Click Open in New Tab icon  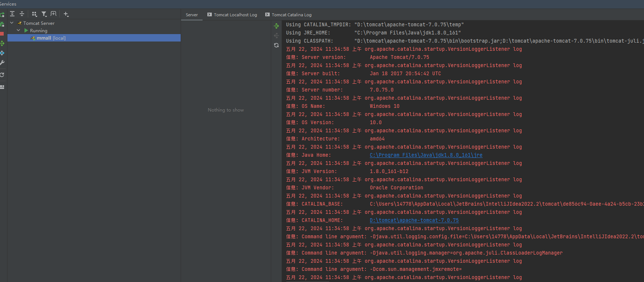tap(53, 14)
